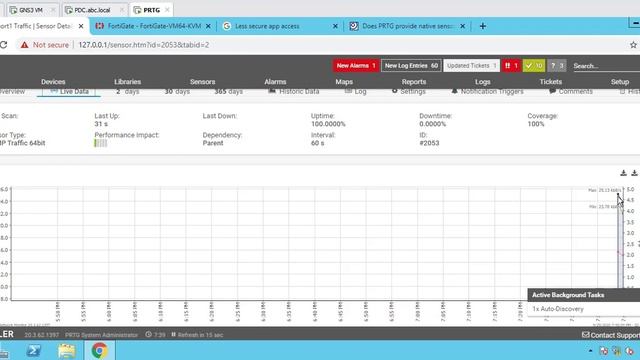Bookmark this page with the star

click(633, 45)
